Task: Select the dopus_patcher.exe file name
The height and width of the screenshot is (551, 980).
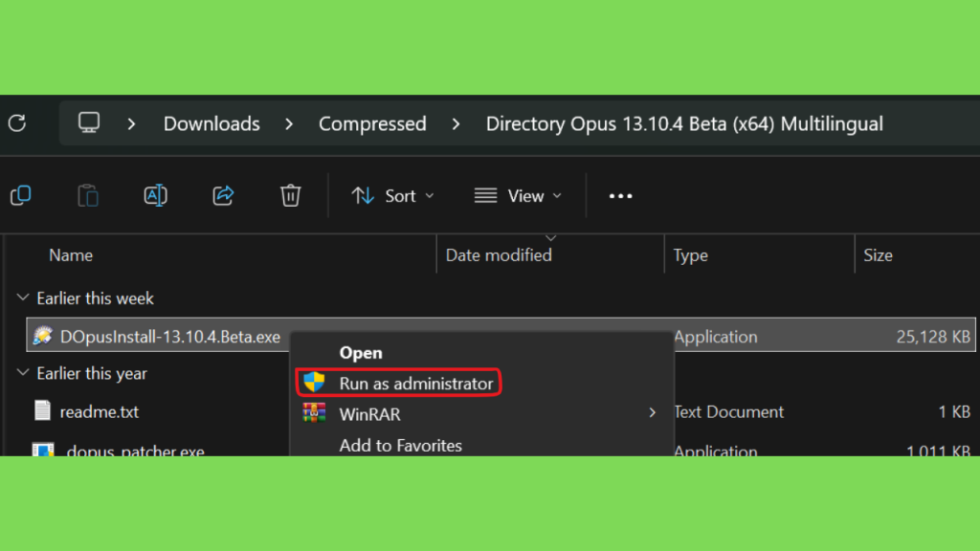Action: (x=136, y=451)
